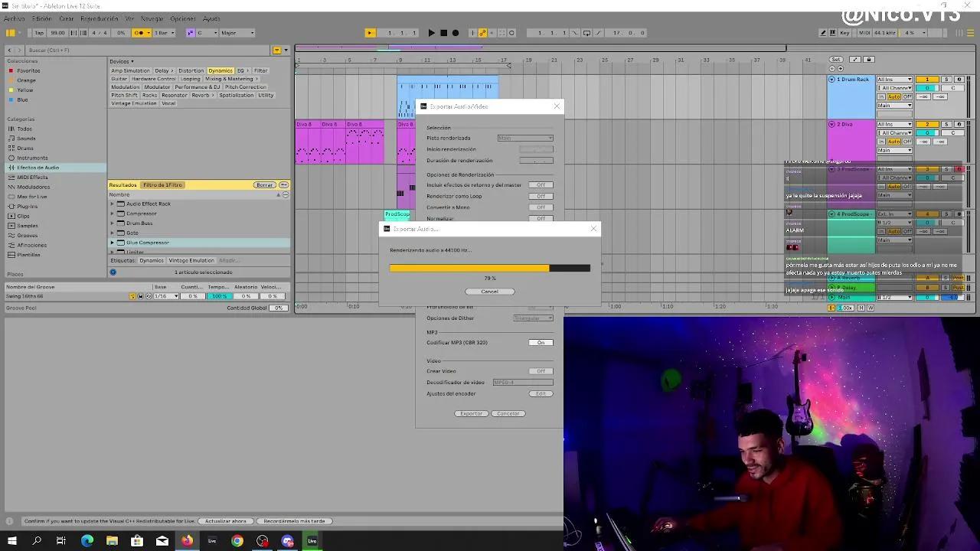Enable Normalizar in the export options

click(541, 218)
